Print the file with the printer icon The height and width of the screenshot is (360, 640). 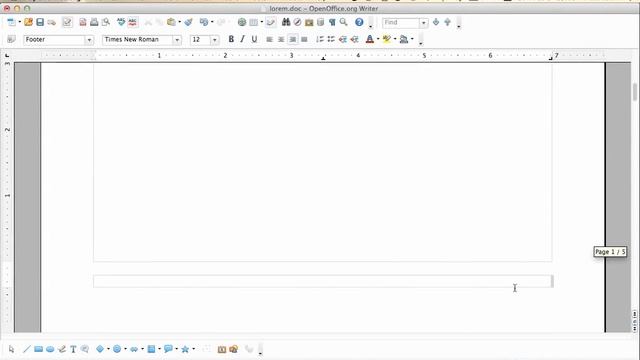click(94, 22)
